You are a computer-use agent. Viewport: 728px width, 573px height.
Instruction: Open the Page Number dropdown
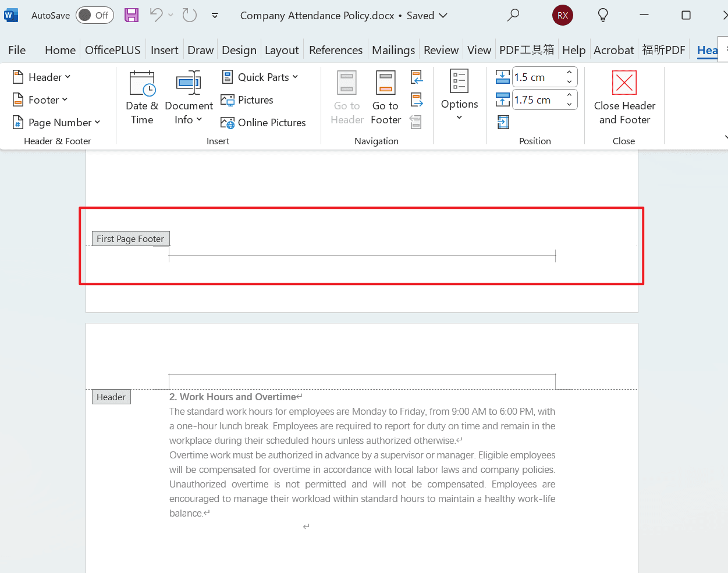(x=56, y=122)
